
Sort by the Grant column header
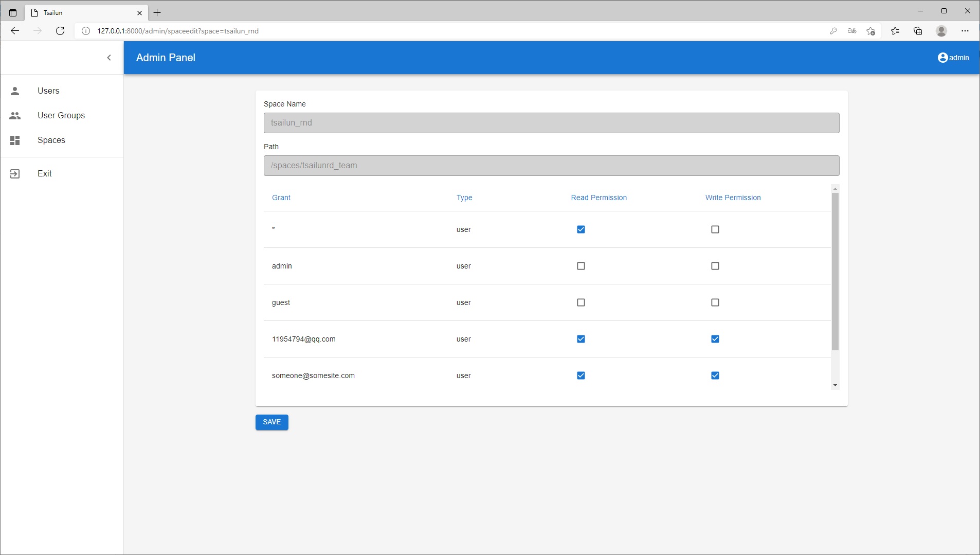(281, 198)
